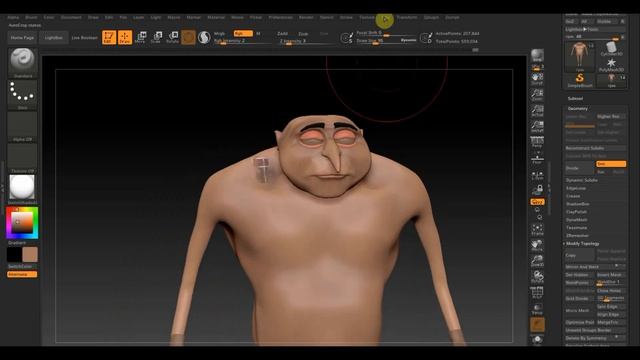Open the Preferences menu
The width and height of the screenshot is (640, 360).
point(281,18)
